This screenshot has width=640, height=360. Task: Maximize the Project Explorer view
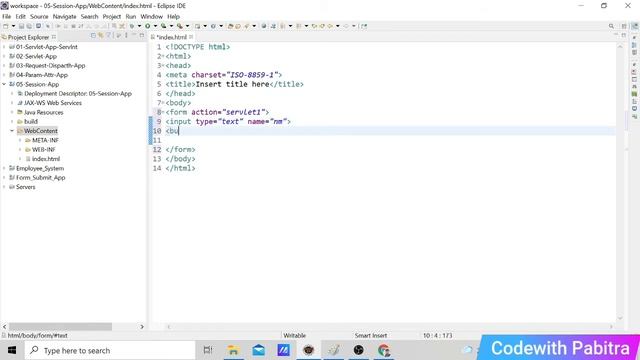pyautogui.click(x=142, y=36)
